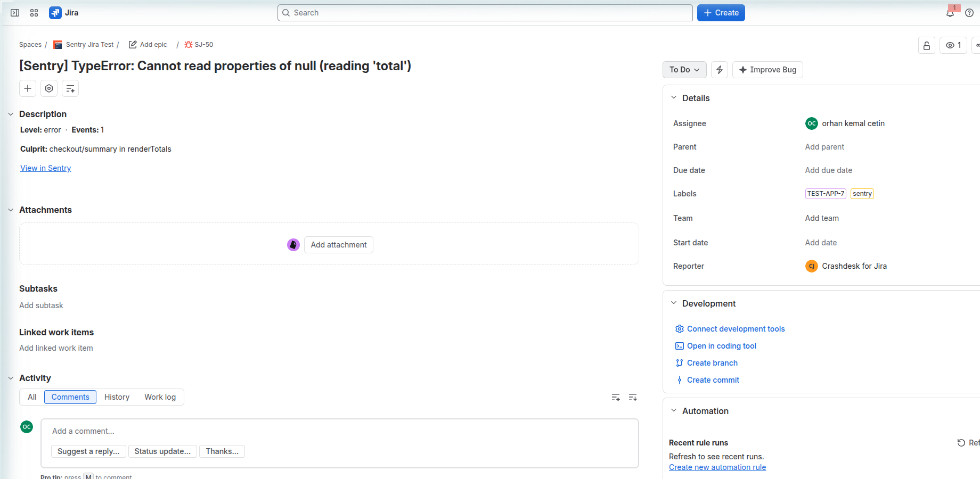Collapse the Description section
This screenshot has height=479, width=980.
(x=11, y=114)
